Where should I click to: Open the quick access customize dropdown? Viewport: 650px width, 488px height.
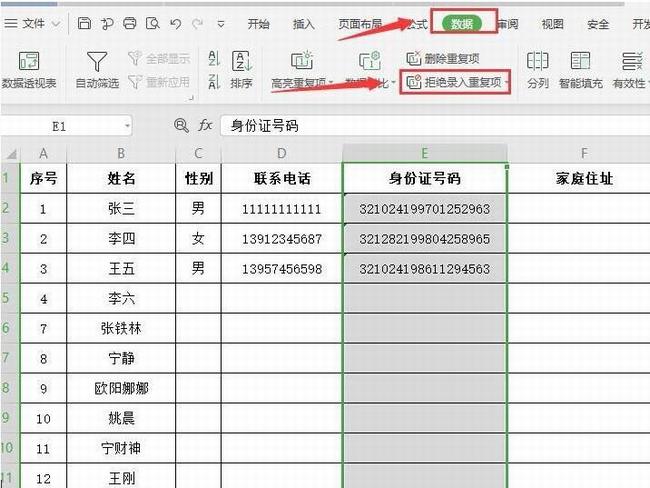pyautogui.click(x=221, y=24)
